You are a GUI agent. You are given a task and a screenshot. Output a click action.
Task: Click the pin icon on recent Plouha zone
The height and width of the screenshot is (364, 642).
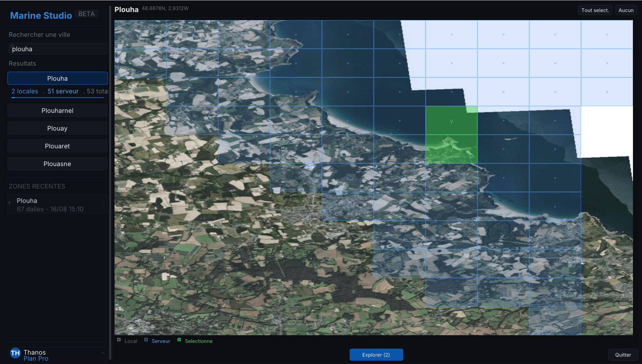tap(9, 203)
